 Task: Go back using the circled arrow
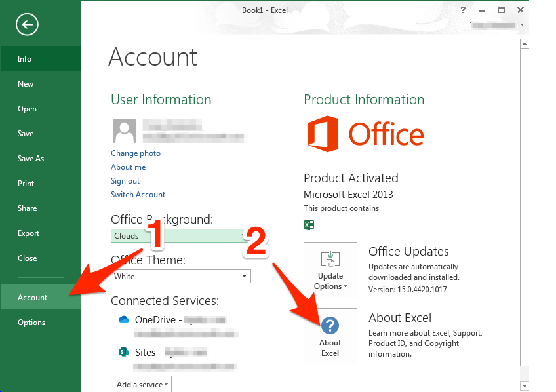(27, 24)
